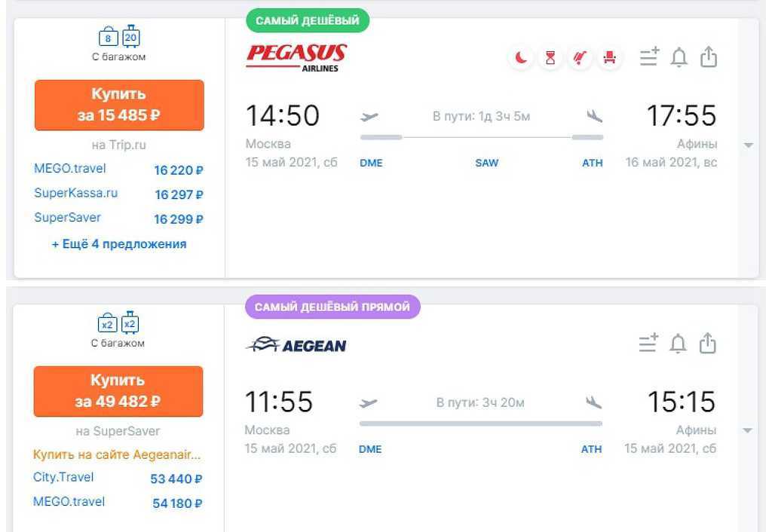Show 4 more offers for Pegasus
This screenshot has height=532, width=772.
tap(119, 244)
